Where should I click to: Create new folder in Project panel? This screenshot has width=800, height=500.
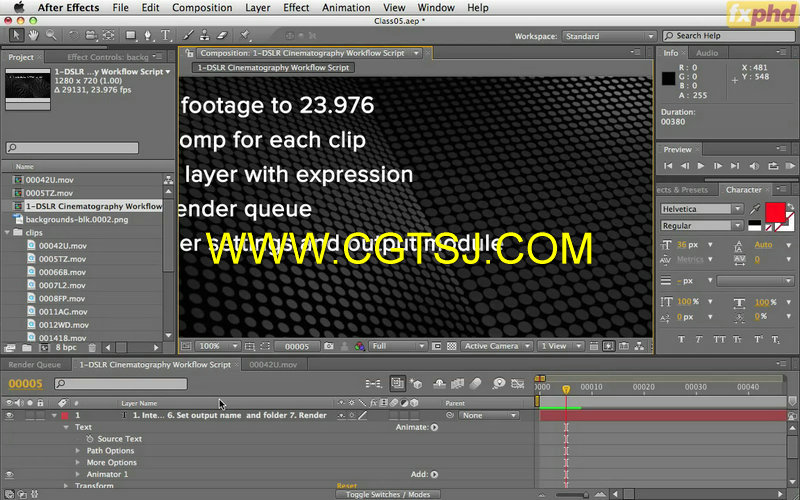pos(27,347)
